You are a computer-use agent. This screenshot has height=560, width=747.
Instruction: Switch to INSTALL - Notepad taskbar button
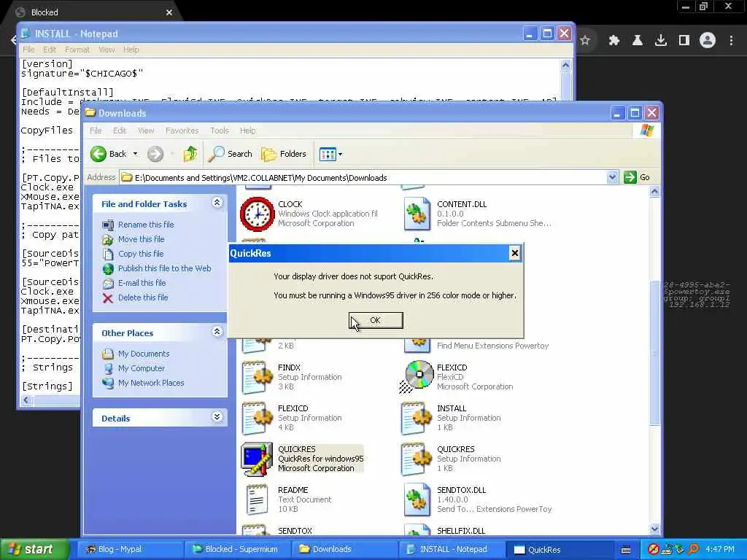451,549
